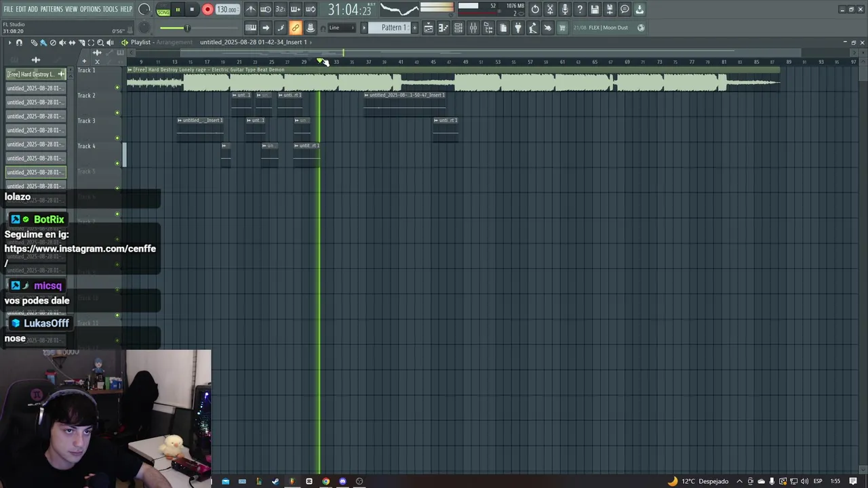Stop playback with the square stop button

point(192,9)
